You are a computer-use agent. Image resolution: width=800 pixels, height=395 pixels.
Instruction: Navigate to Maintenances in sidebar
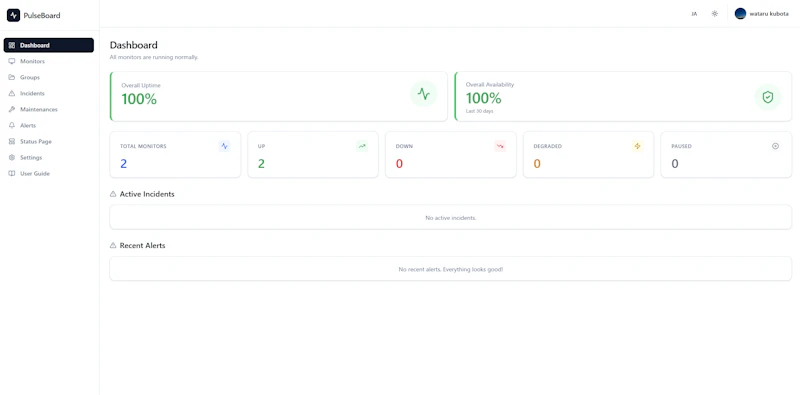coord(48,109)
